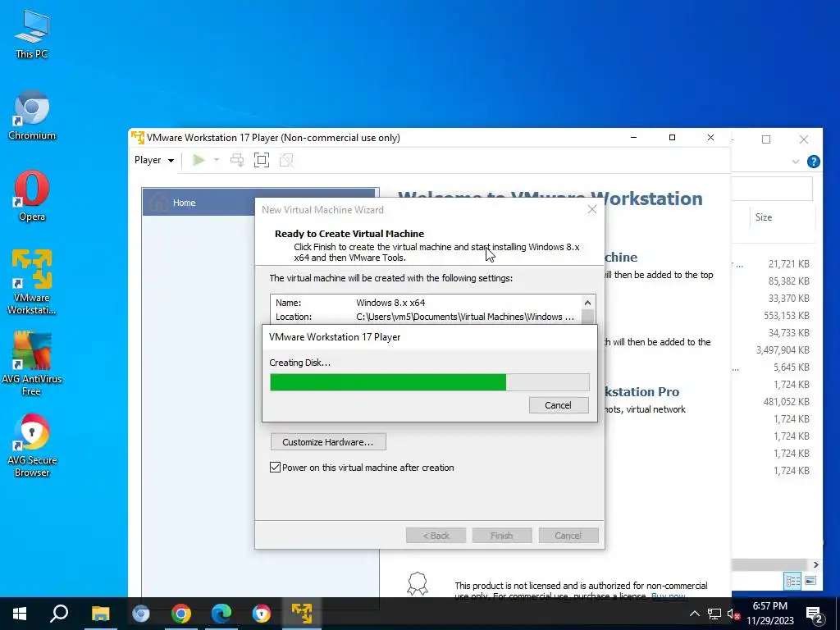Click the Finish button in wizard
The height and width of the screenshot is (630, 840).
501,535
